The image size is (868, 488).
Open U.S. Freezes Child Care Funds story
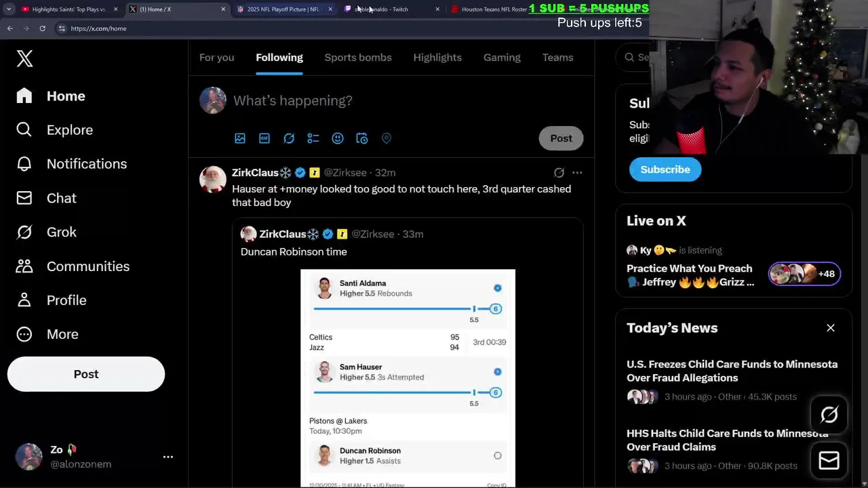(x=732, y=371)
